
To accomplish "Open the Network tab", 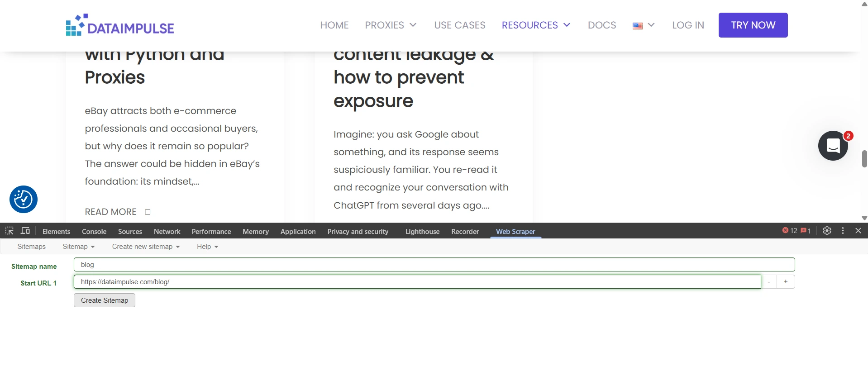I will tap(167, 231).
